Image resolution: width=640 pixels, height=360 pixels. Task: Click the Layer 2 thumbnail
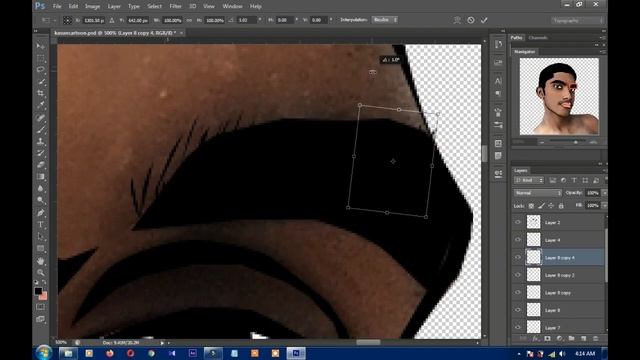coord(533,222)
